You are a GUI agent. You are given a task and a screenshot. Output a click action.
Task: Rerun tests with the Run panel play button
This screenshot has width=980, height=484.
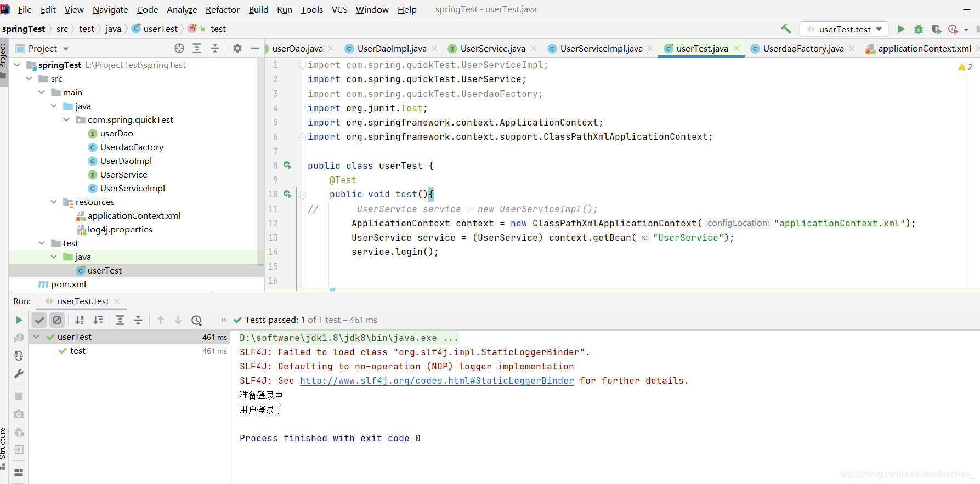click(x=19, y=320)
